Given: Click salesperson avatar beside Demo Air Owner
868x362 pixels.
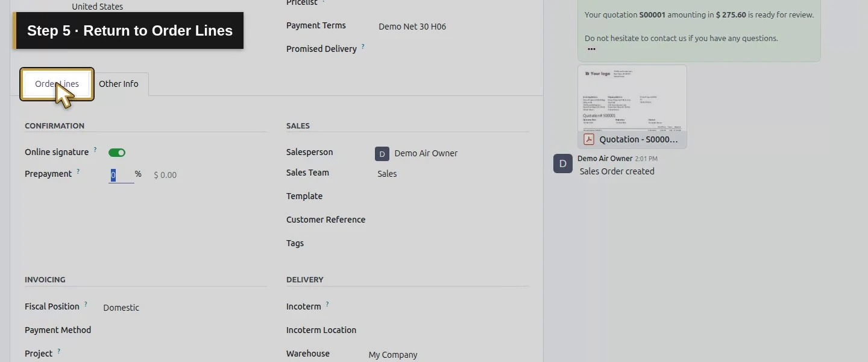Looking at the screenshot, I should [382, 154].
